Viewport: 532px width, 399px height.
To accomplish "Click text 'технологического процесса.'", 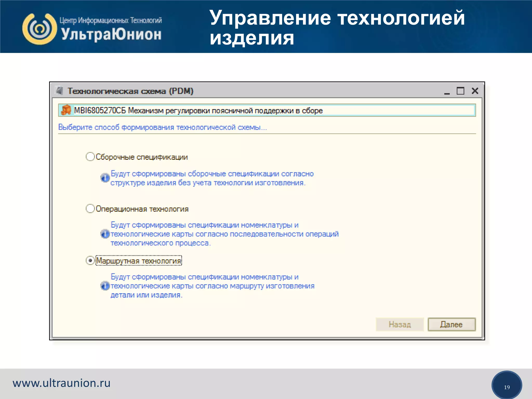I will click(161, 243).
